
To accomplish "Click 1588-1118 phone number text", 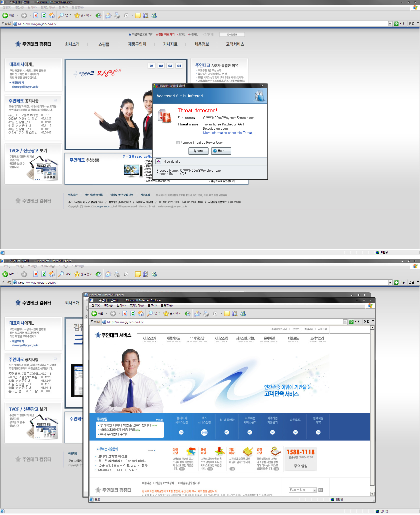I will click(300, 452).
